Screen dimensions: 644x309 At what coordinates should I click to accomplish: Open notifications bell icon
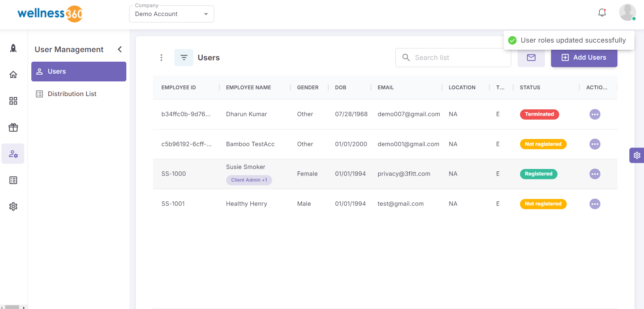(x=602, y=13)
